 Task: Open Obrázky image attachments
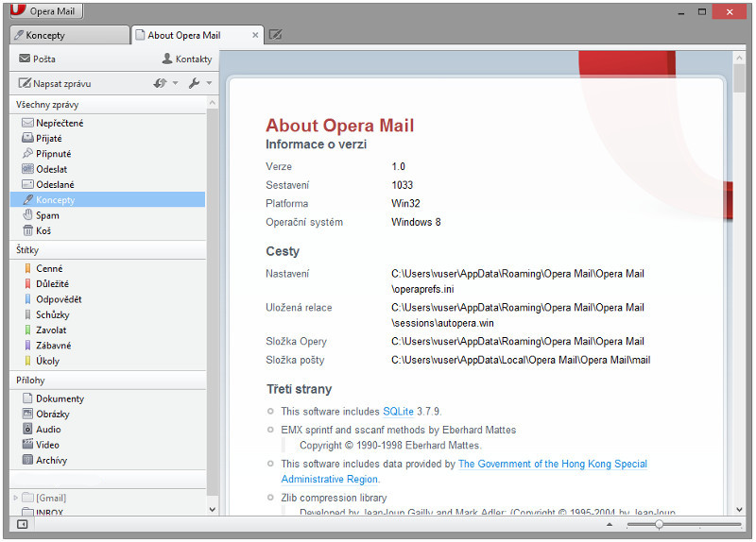tap(108, 414)
